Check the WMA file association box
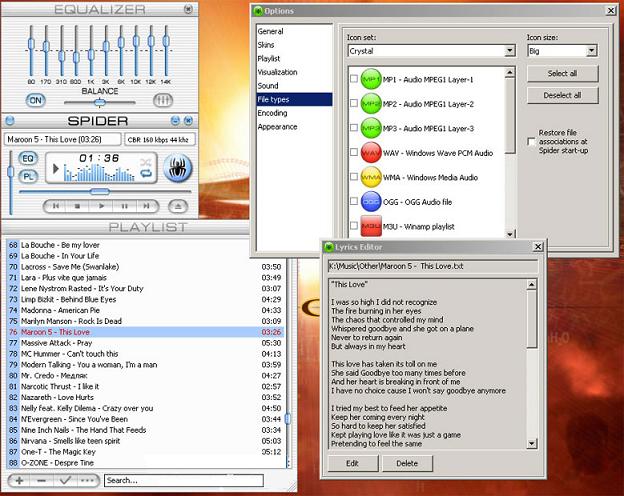The image size is (624, 496). [x=353, y=176]
